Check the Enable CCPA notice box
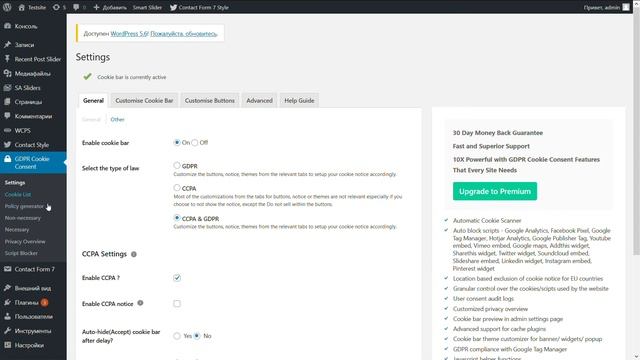Viewport: 640px width, 360px height. [177, 304]
